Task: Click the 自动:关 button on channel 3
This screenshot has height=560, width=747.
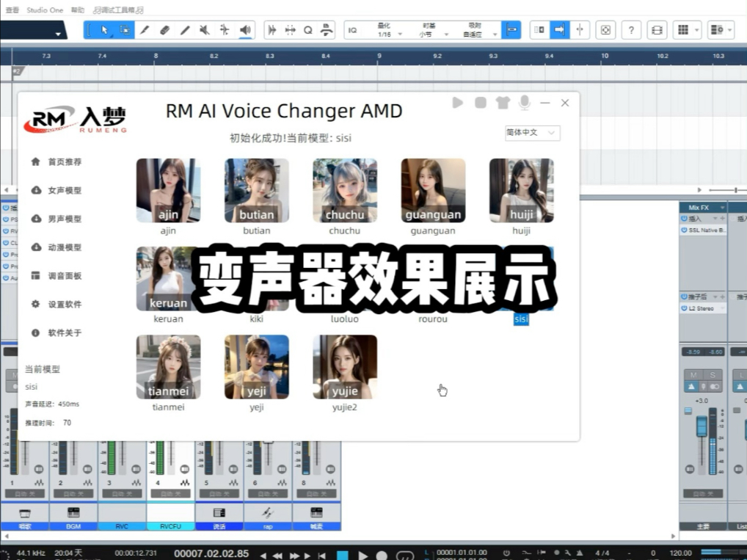Action: (x=122, y=493)
